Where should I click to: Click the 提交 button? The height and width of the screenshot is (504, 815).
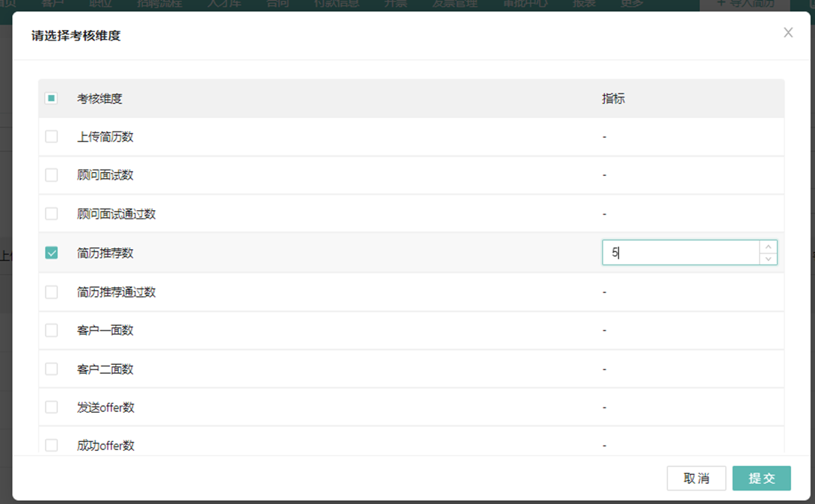click(761, 479)
